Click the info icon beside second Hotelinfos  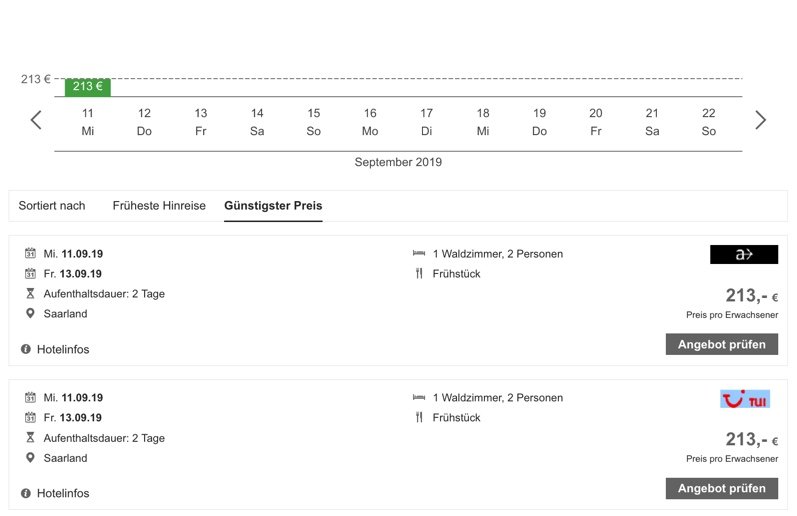click(x=26, y=493)
